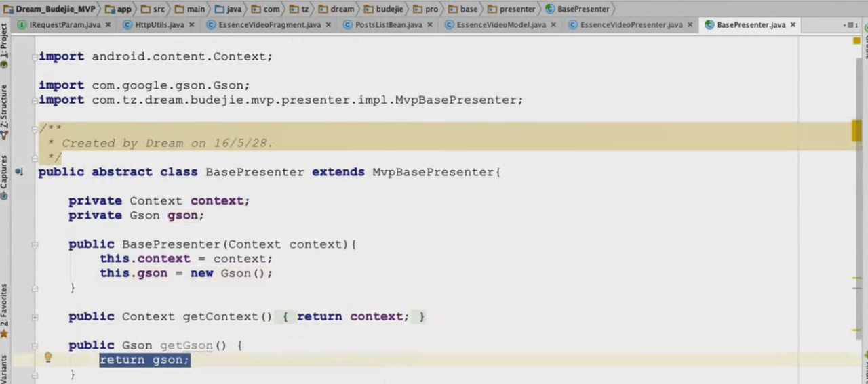Switch to IRequestParam.java tab
This screenshot has width=868, height=384.
[x=65, y=25]
